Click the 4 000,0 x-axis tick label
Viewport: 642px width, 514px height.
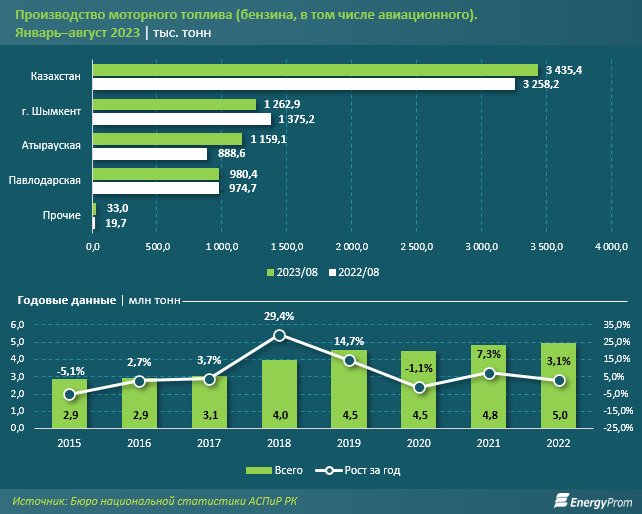tap(611, 247)
